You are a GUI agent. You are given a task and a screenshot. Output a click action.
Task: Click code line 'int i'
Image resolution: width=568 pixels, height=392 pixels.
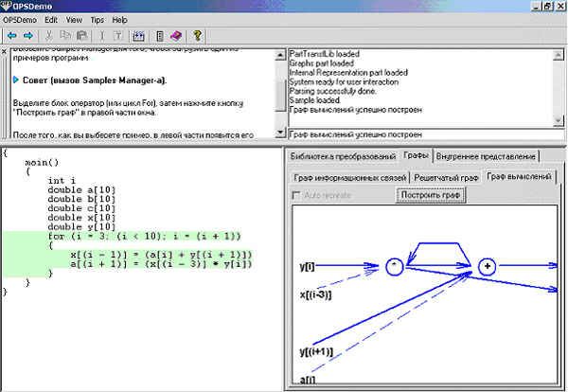[x=62, y=181]
